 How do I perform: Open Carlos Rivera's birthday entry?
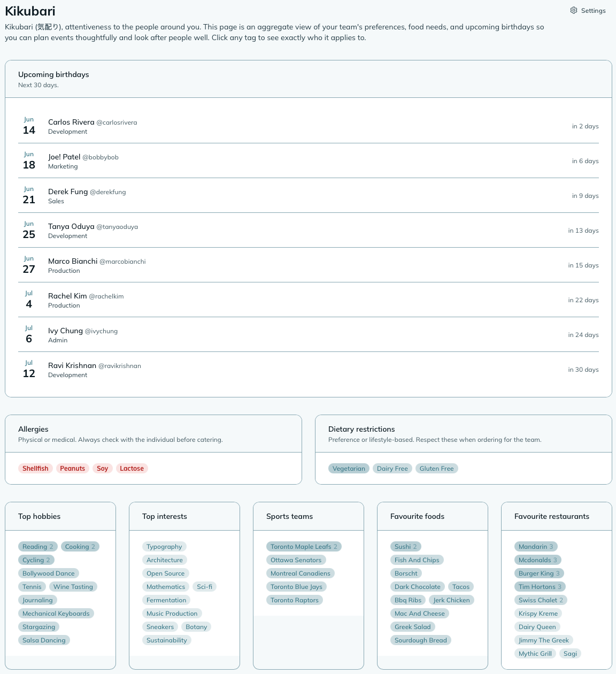pos(309,126)
